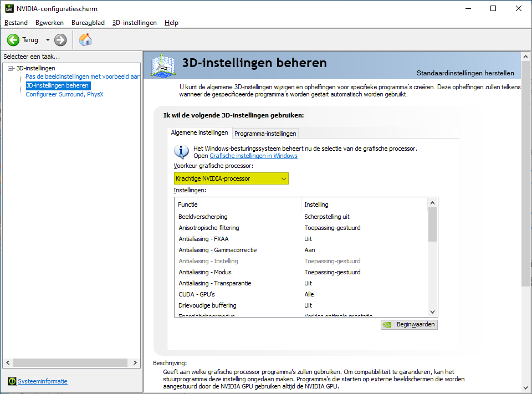Image resolution: width=532 pixels, height=394 pixels.
Task: Click the 3D-instellingen beheren header graphic
Action: click(163, 65)
